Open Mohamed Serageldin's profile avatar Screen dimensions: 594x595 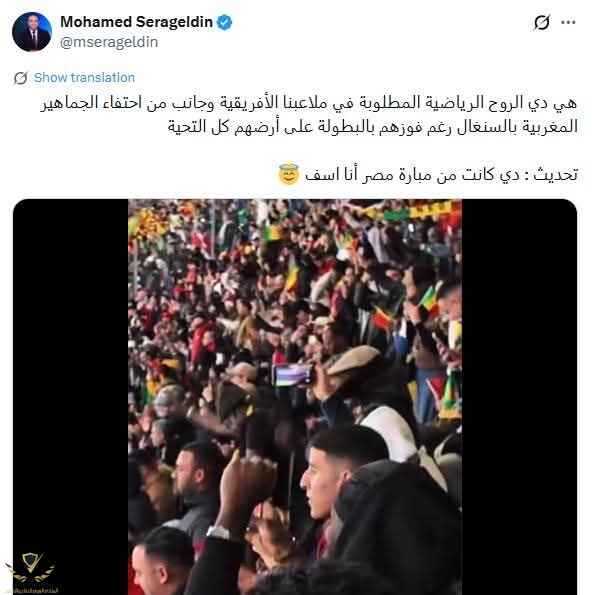pyautogui.click(x=32, y=31)
